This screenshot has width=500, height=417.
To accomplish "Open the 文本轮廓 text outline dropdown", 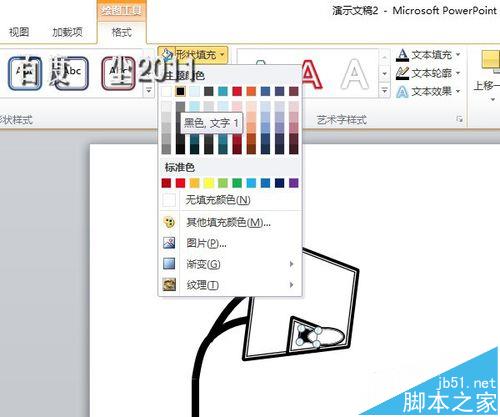I will coord(428,73).
